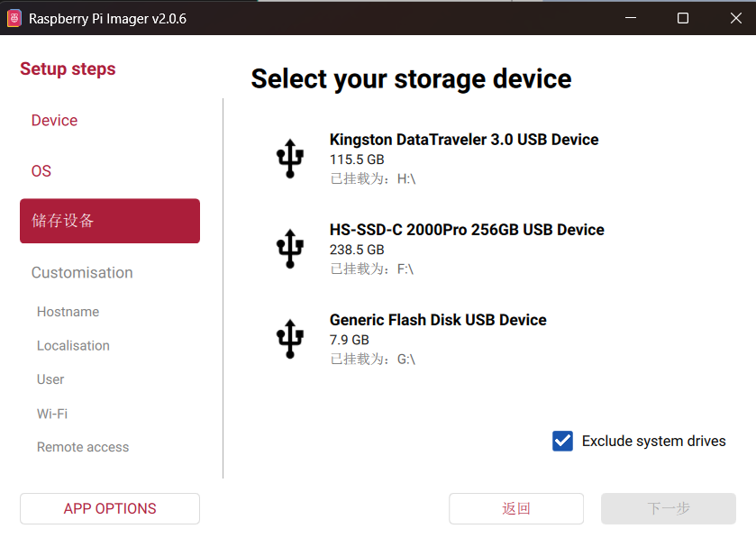Select Hostname in the sidebar

(x=68, y=312)
